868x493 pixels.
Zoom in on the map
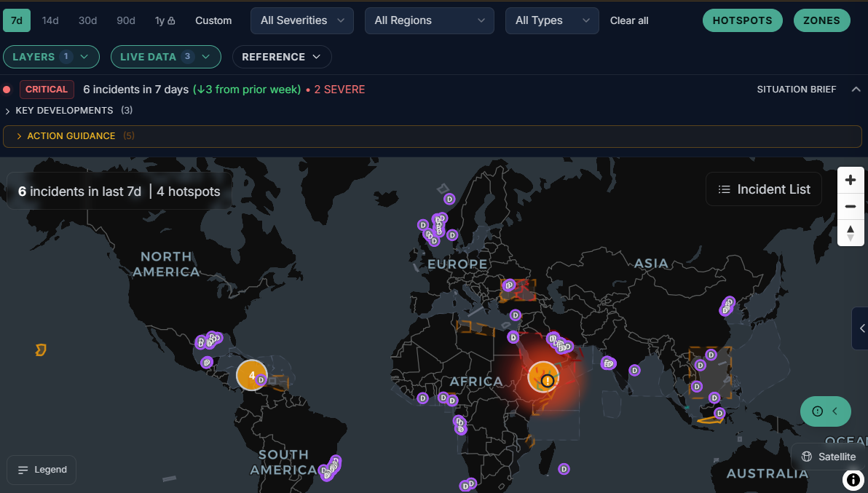(851, 181)
